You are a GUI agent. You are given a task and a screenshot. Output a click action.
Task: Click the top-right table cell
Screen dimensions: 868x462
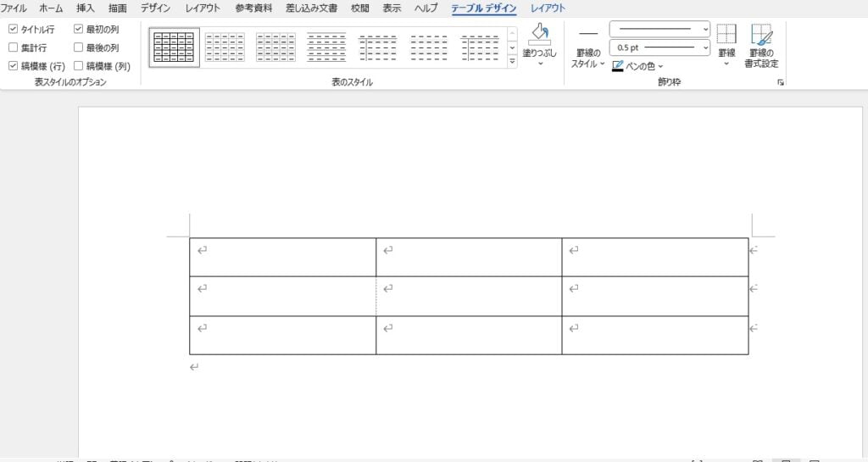(655, 258)
